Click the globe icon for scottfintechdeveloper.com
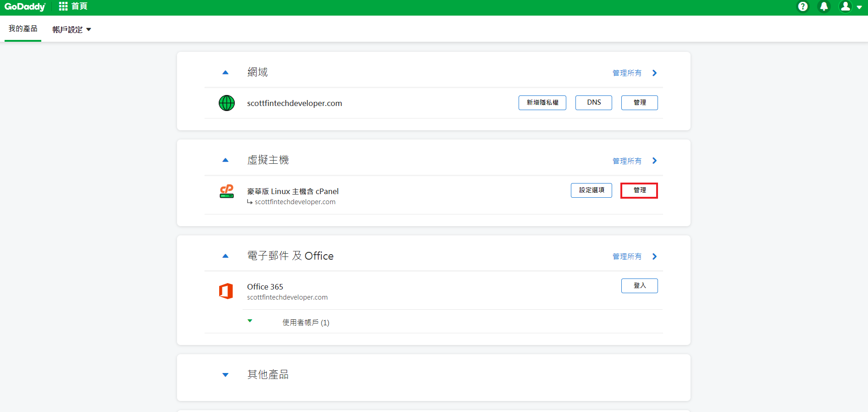The height and width of the screenshot is (412, 868). click(x=227, y=103)
